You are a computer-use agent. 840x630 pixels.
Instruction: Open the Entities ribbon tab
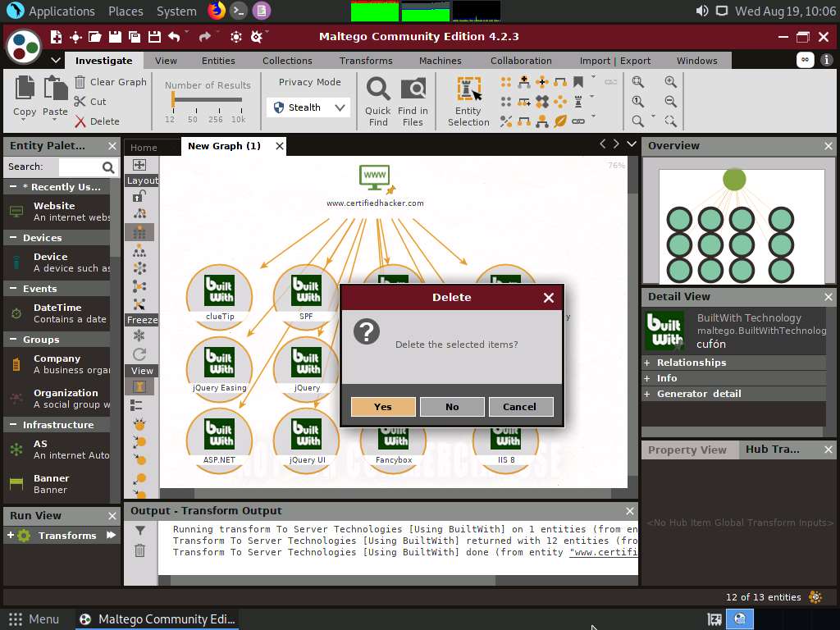218,61
